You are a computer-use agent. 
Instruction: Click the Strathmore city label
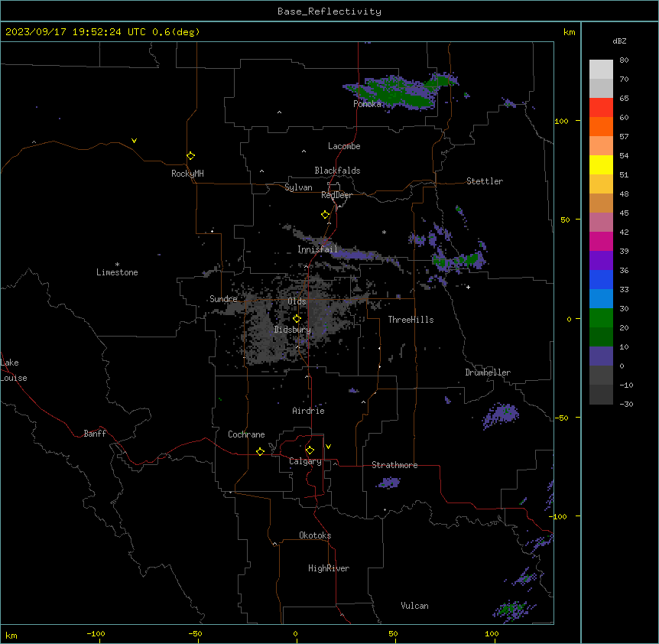pyautogui.click(x=394, y=465)
